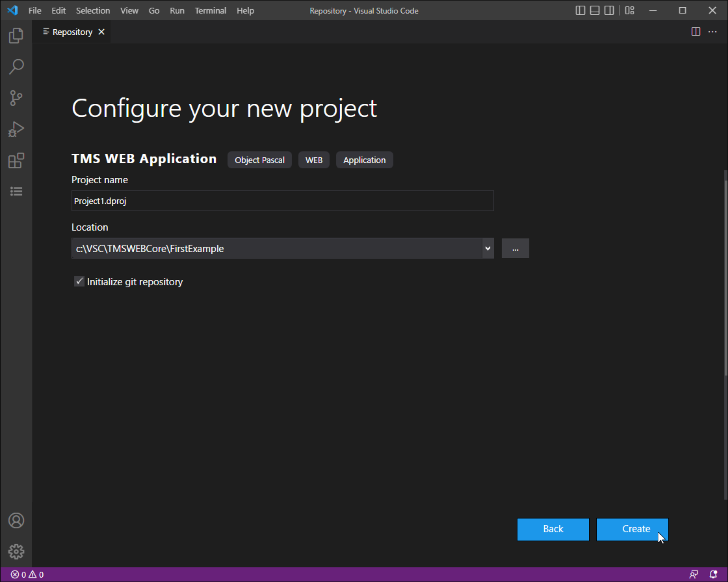Click the Project name input field

coord(282,201)
